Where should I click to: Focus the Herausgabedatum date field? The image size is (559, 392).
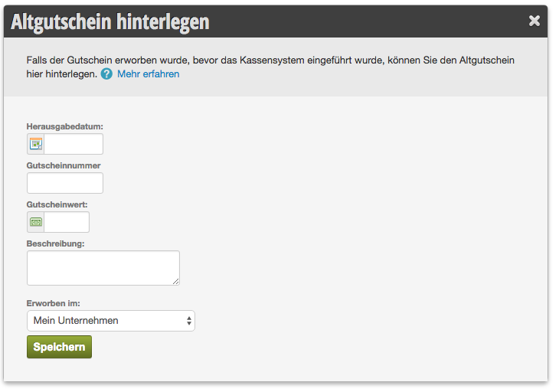pos(74,144)
